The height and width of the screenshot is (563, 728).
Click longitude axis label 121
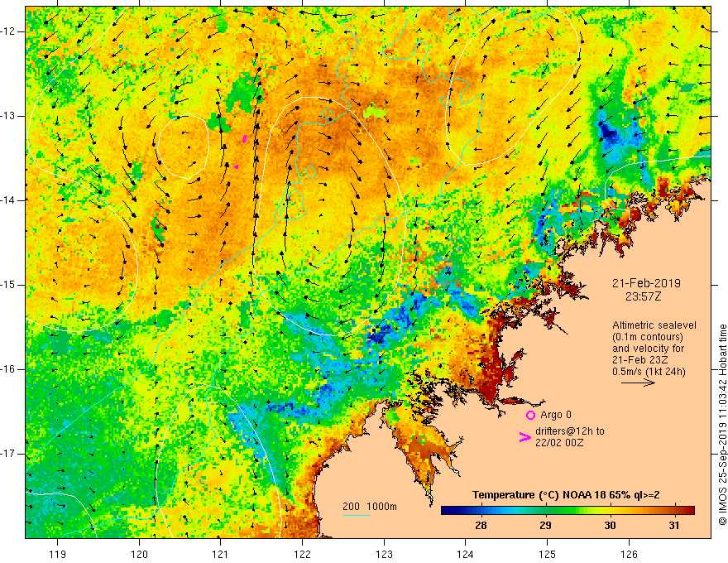(x=221, y=554)
